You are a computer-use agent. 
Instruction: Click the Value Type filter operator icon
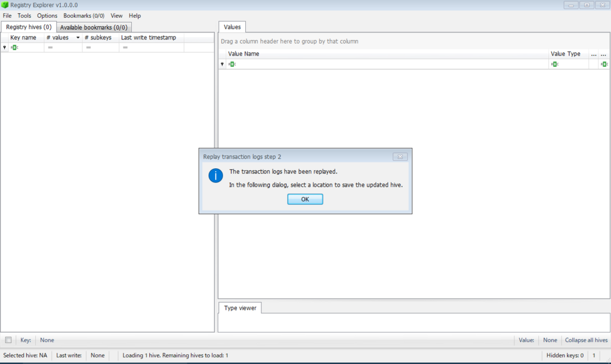(555, 64)
